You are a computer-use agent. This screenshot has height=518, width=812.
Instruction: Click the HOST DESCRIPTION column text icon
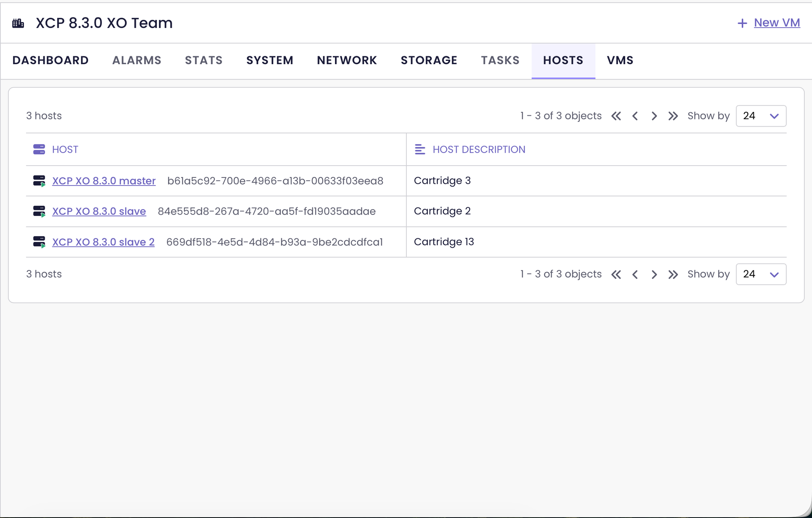click(x=420, y=149)
